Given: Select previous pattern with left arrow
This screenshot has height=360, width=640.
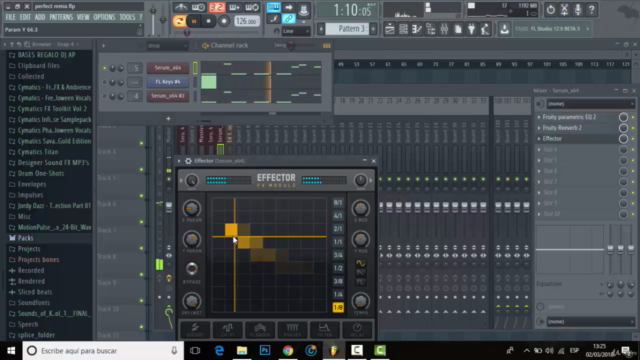Looking at the screenshot, I should point(321,29).
